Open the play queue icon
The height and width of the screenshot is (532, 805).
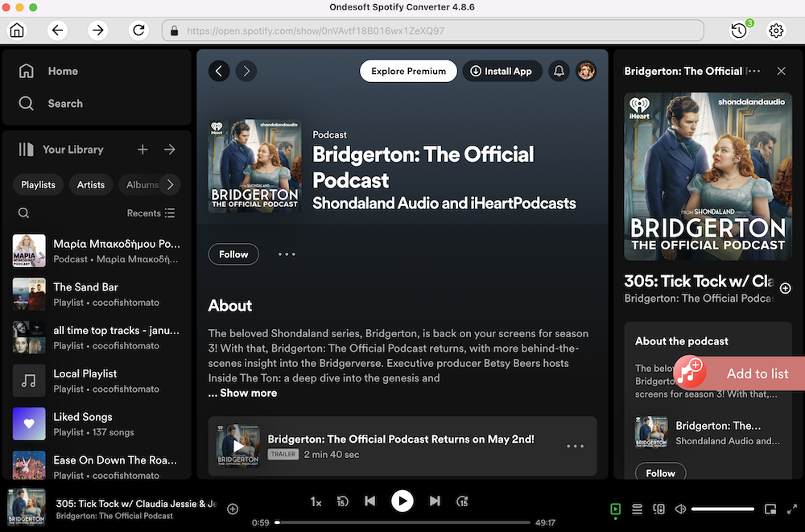click(x=637, y=509)
